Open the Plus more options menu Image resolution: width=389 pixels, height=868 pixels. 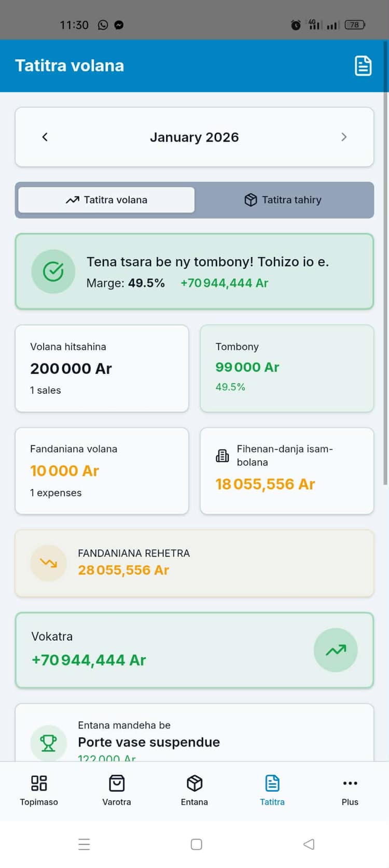[x=350, y=790]
